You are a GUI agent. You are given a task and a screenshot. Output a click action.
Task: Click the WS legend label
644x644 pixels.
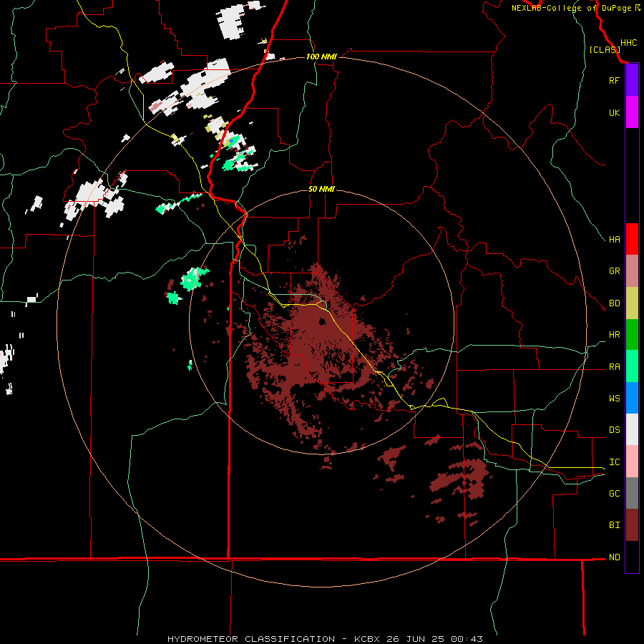point(614,399)
